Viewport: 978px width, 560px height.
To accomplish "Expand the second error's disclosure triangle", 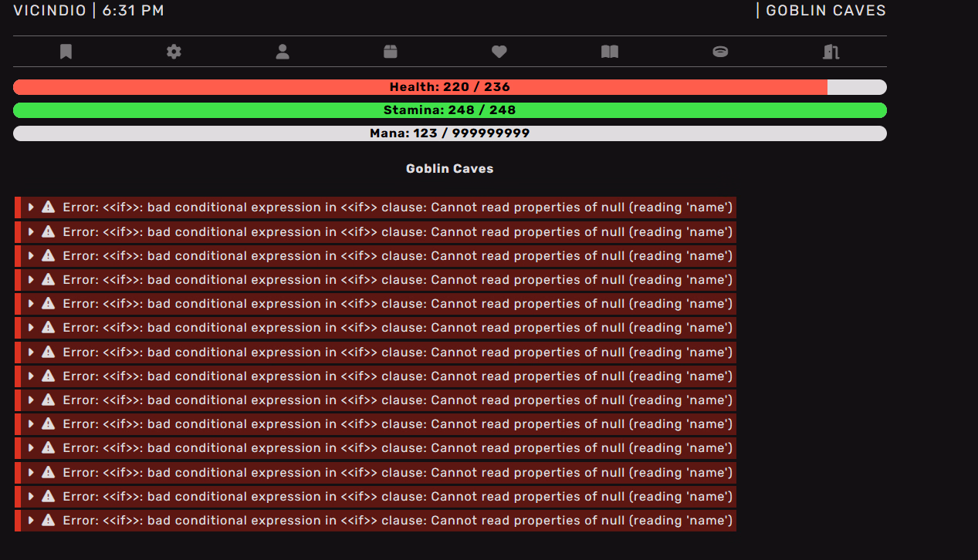I will tap(31, 231).
